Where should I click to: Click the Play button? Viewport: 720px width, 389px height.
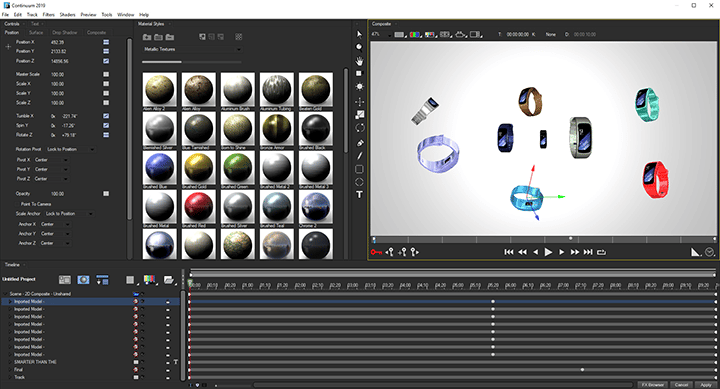548,252
